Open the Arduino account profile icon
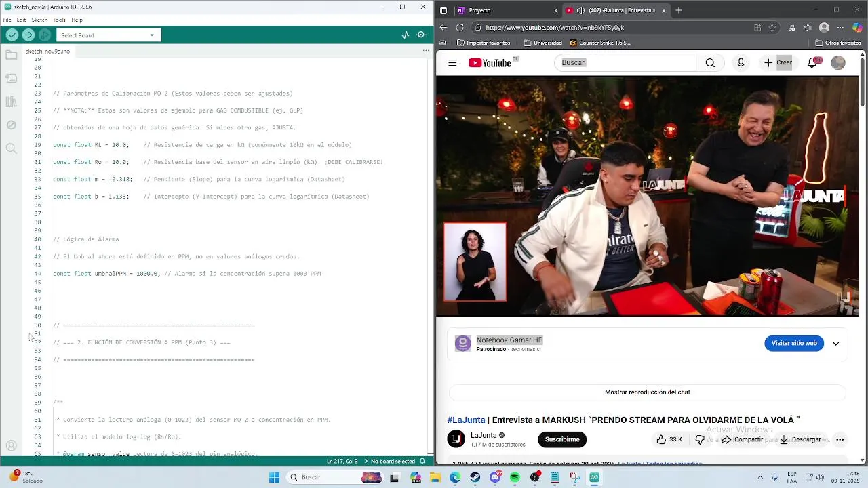868x488 pixels. tap(11, 445)
